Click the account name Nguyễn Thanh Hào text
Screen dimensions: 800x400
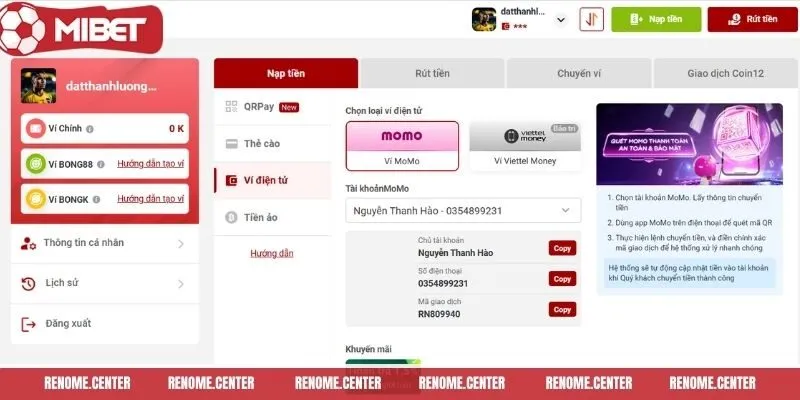[456, 253]
